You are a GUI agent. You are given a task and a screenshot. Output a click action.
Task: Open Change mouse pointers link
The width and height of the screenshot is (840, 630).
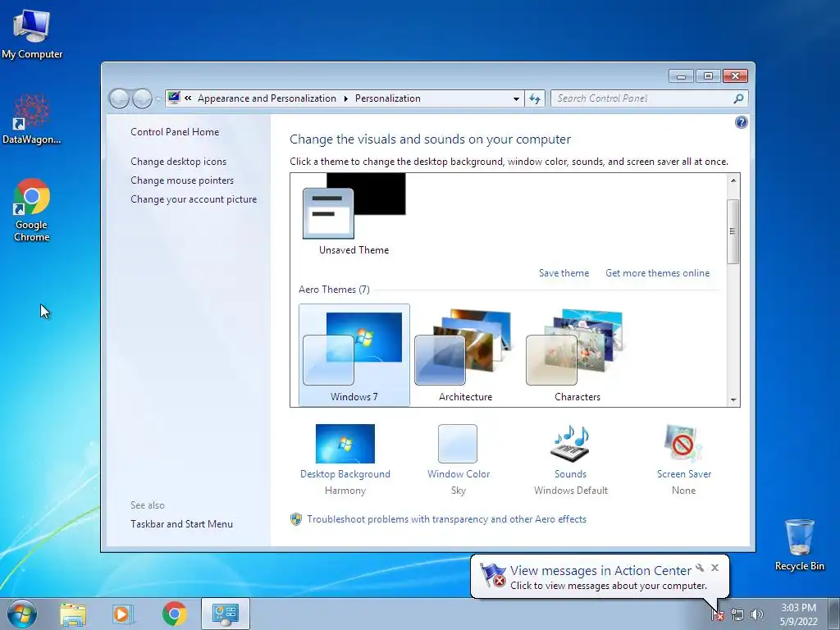(182, 180)
